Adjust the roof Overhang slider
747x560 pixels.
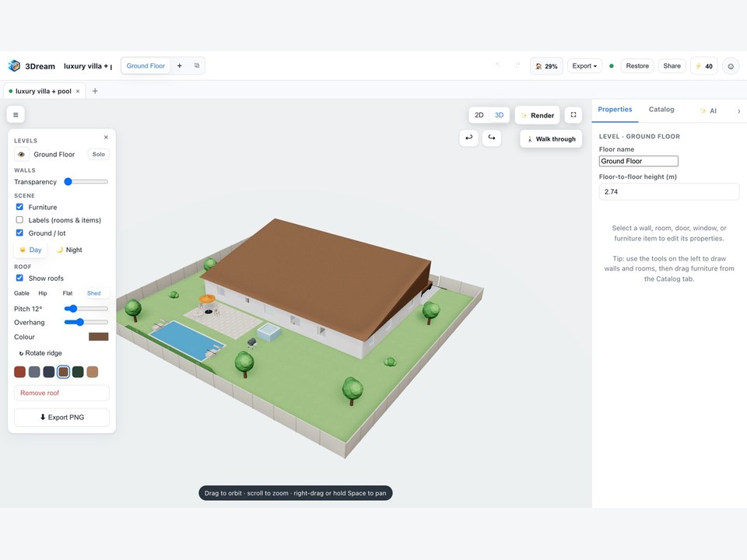[x=86, y=322]
